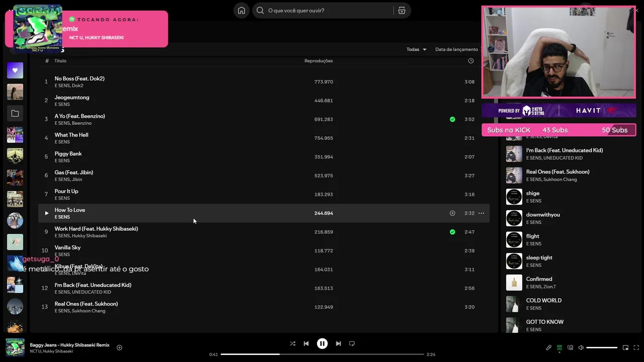Open the Liked Songs heart playlist in sidebar
This screenshot has width=644, height=362.
15,70
